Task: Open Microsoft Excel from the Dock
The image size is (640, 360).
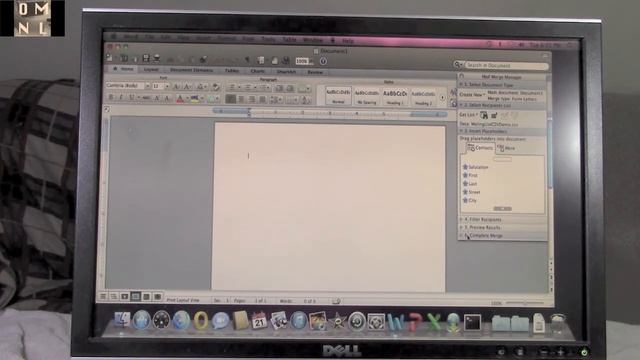Action: (x=433, y=322)
